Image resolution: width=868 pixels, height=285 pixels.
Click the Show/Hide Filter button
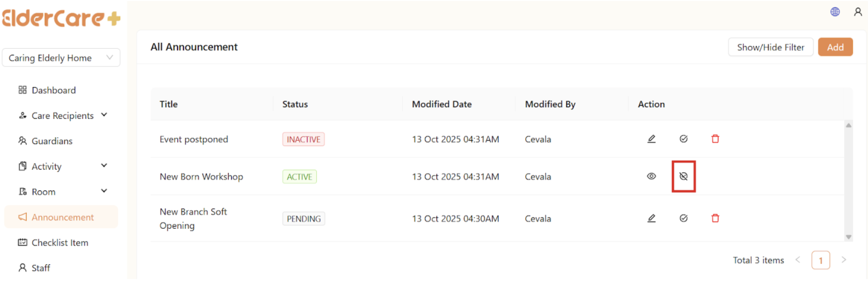[x=770, y=47]
